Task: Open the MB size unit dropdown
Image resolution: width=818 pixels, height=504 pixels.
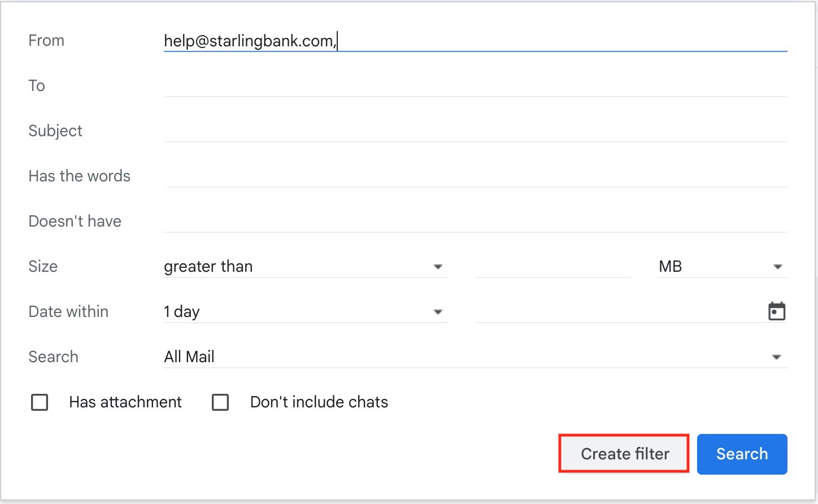Action: click(723, 266)
